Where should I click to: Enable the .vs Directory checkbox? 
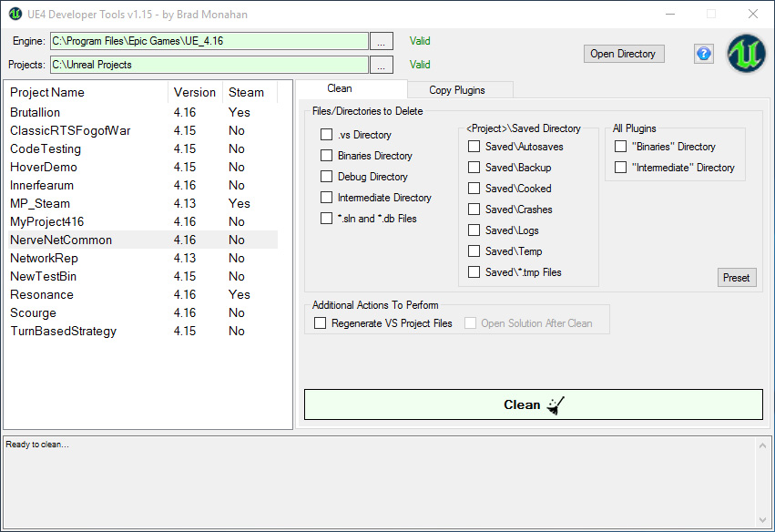pyautogui.click(x=326, y=135)
